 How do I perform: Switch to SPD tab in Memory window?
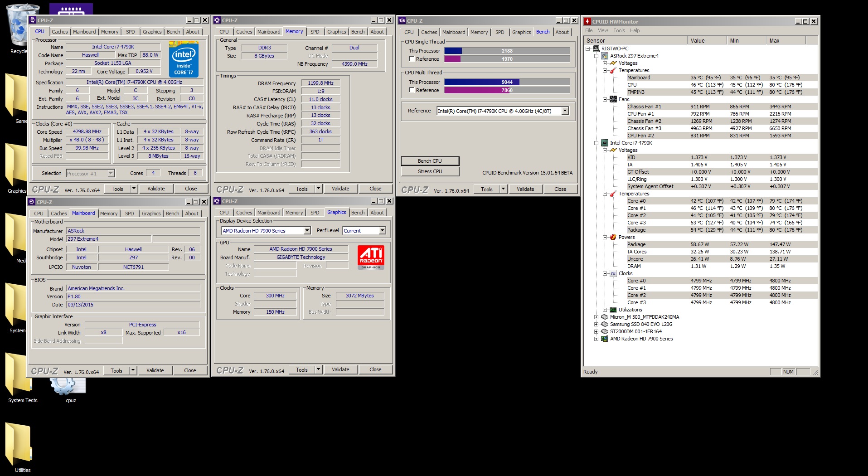pyautogui.click(x=315, y=32)
